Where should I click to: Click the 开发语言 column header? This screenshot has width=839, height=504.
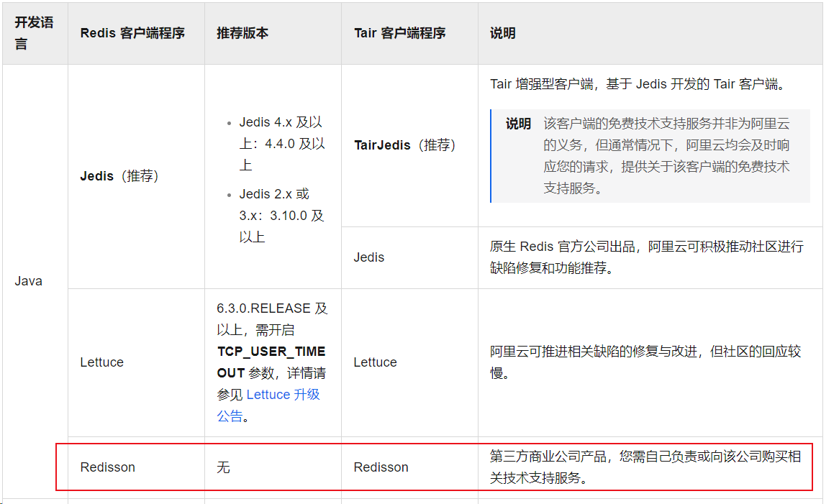coord(34,33)
